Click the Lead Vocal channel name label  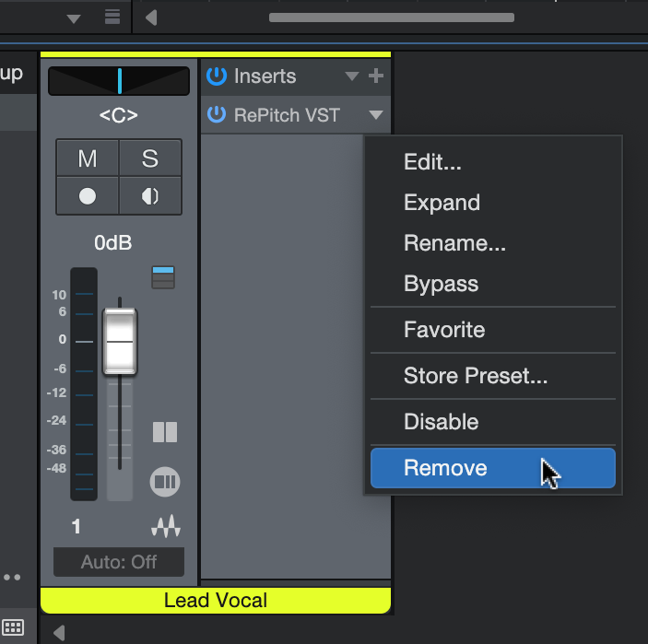216,601
